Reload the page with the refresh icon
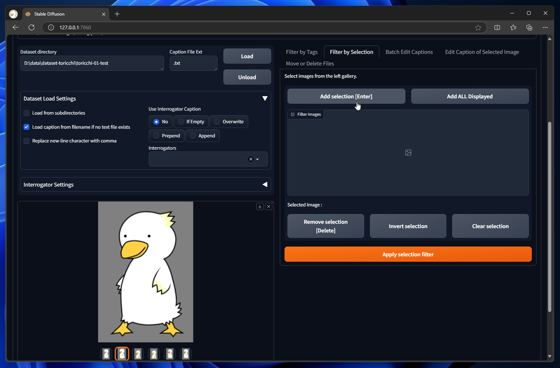This screenshot has height=368, width=560. click(31, 28)
